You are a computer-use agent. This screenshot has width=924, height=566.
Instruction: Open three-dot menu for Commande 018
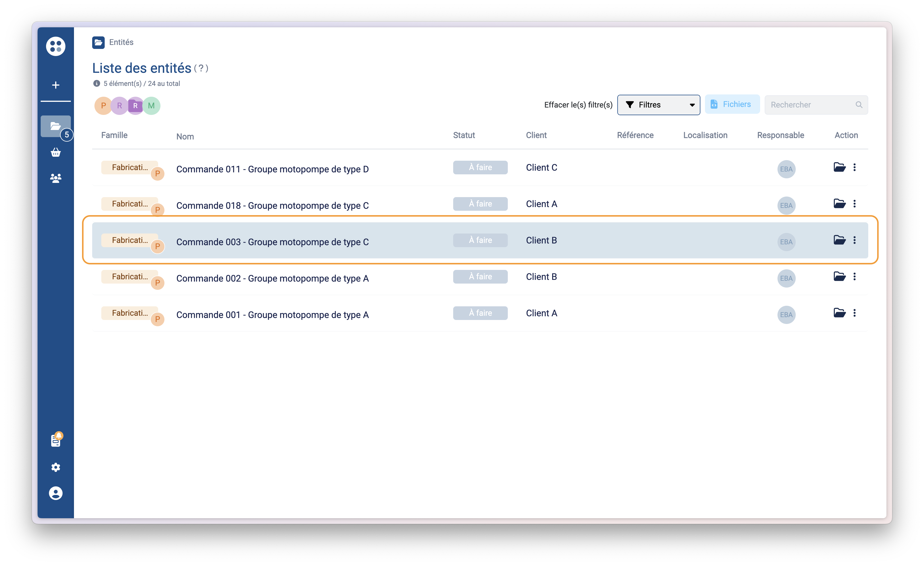click(855, 204)
